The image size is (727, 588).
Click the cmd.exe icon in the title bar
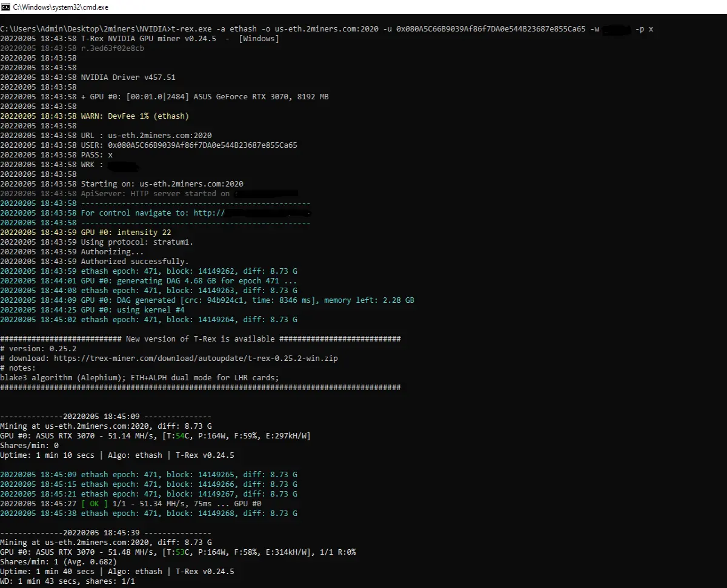(x=6, y=6)
